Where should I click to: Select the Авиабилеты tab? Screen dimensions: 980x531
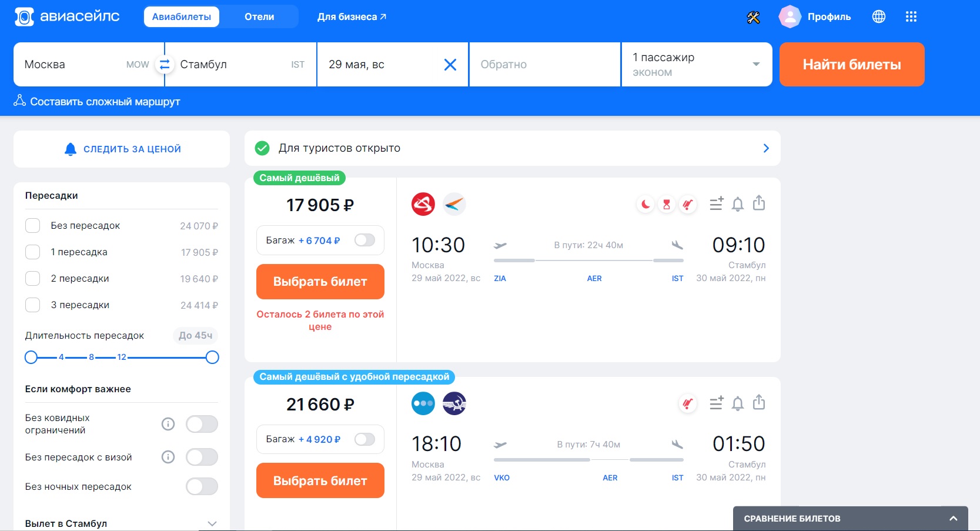pyautogui.click(x=182, y=17)
